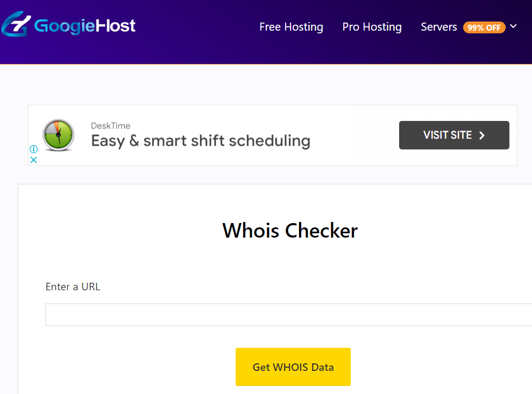Viewport: 532px width, 394px height.
Task: Select the 99% OFF badge
Action: click(x=484, y=27)
